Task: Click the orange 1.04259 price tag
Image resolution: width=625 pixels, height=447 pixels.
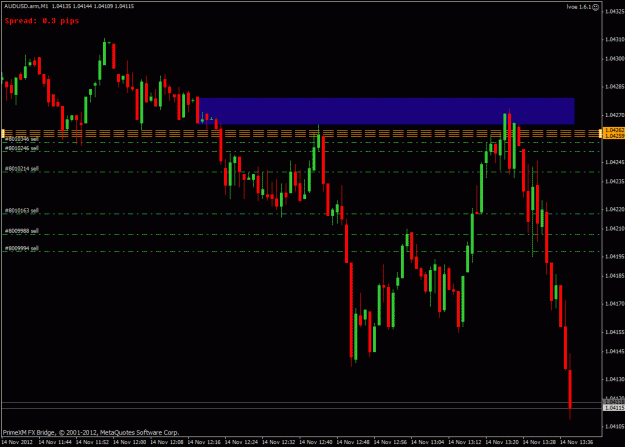Action: 614,136
